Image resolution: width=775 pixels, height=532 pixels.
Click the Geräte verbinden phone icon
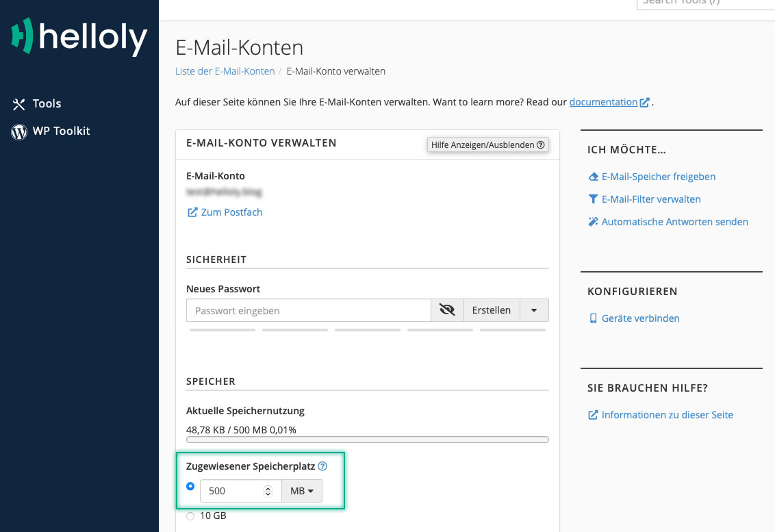[x=593, y=318]
